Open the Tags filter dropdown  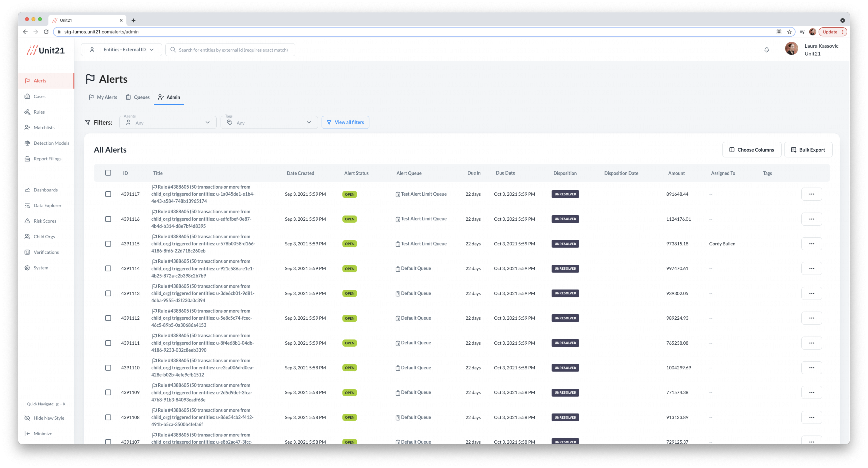click(x=269, y=123)
